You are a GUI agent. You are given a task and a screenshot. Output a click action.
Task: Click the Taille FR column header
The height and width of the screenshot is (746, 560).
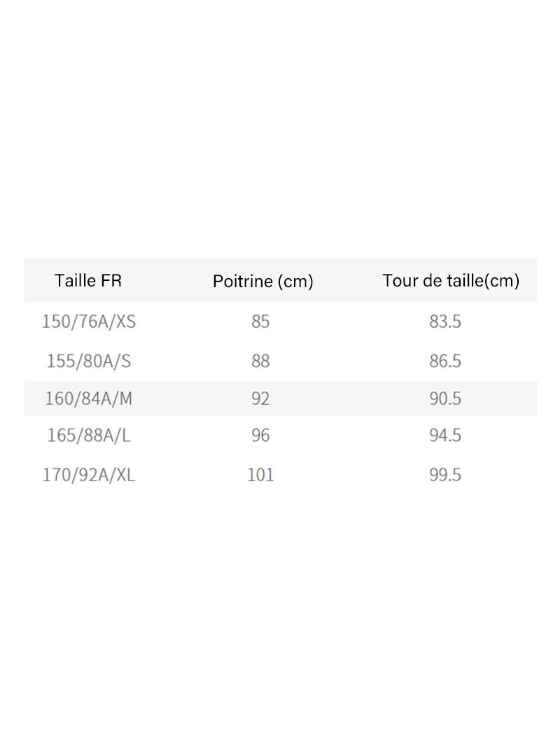[88, 281]
